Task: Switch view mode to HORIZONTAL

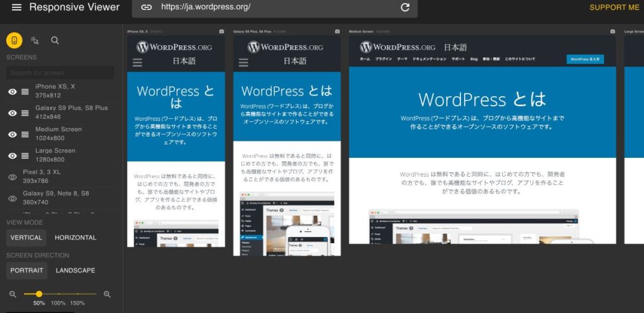Action: pos(75,238)
